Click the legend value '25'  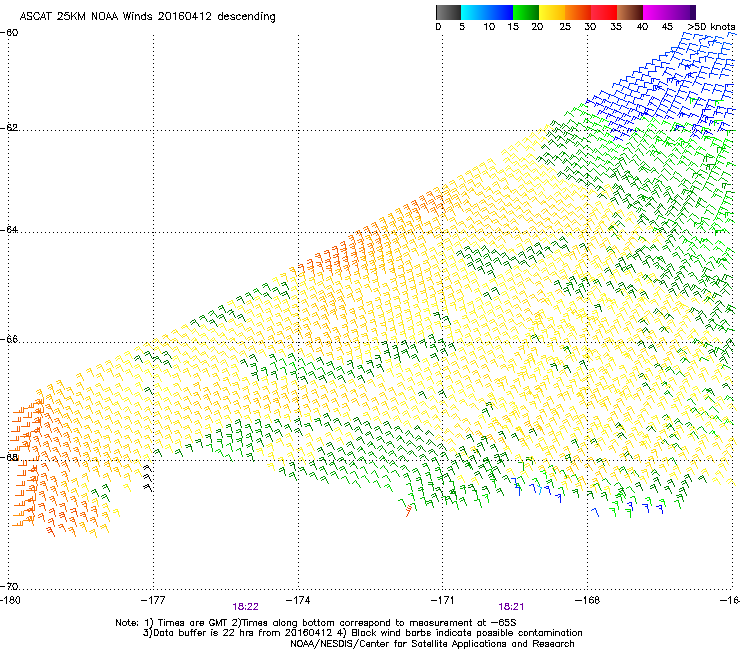point(565,27)
